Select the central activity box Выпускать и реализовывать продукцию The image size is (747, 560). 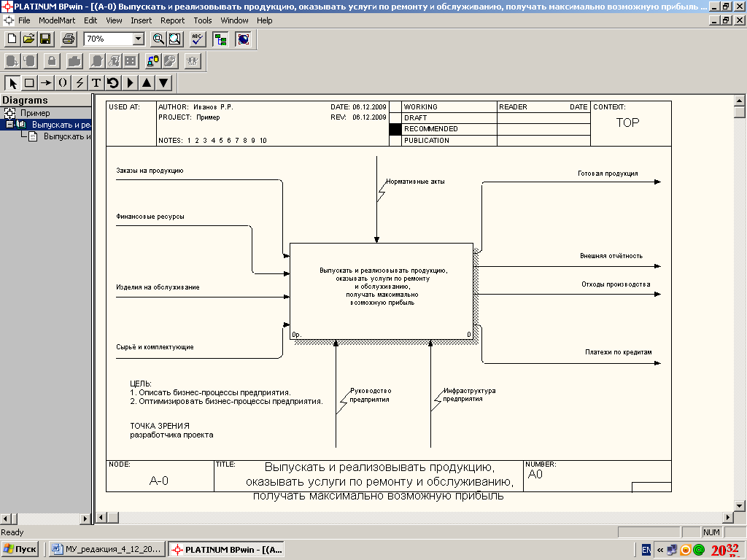pos(381,292)
